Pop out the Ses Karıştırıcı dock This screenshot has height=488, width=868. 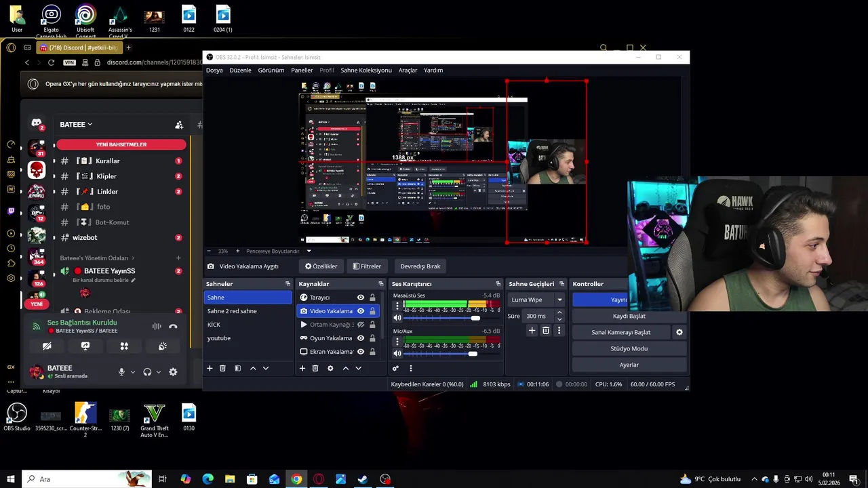(x=498, y=284)
